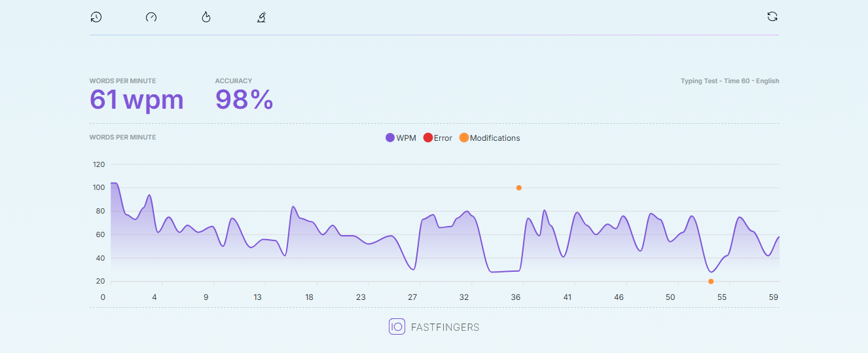Click the FastFingers IO logo icon
The height and width of the screenshot is (353, 868).
click(x=397, y=326)
